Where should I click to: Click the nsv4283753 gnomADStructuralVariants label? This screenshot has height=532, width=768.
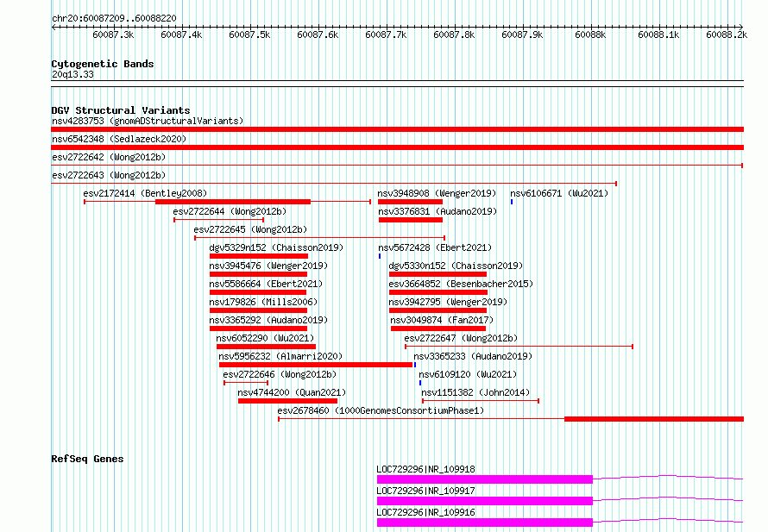pos(148,121)
